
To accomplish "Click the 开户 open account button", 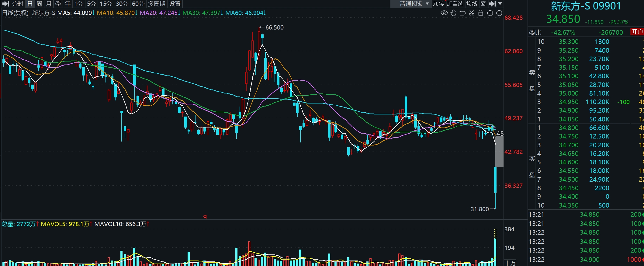I will click(x=637, y=32).
